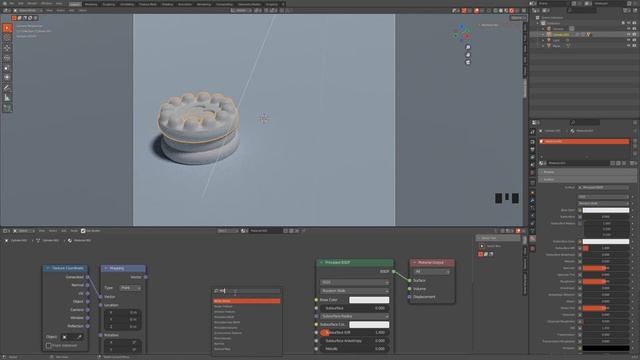Select the Measure tool
640x360 pixels.
click(x=7, y=98)
